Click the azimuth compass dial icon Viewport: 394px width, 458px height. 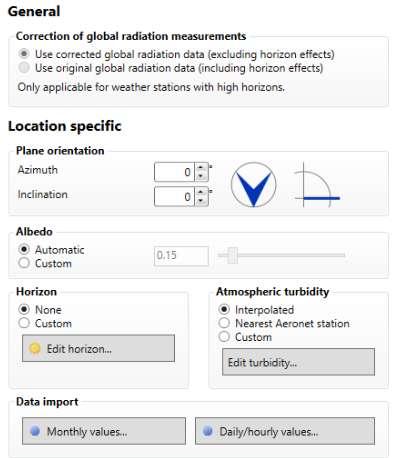[x=253, y=185]
